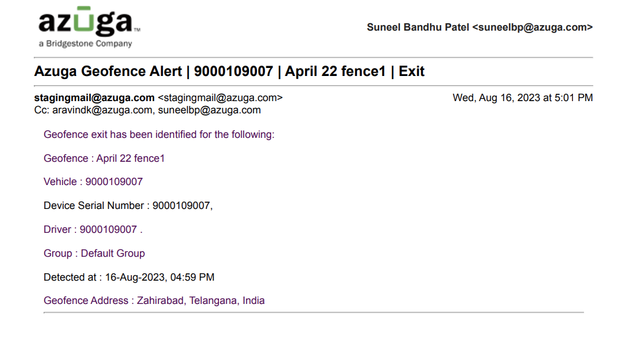Click the word Exit in the subject
This screenshot has height=364, width=627.
tap(412, 71)
